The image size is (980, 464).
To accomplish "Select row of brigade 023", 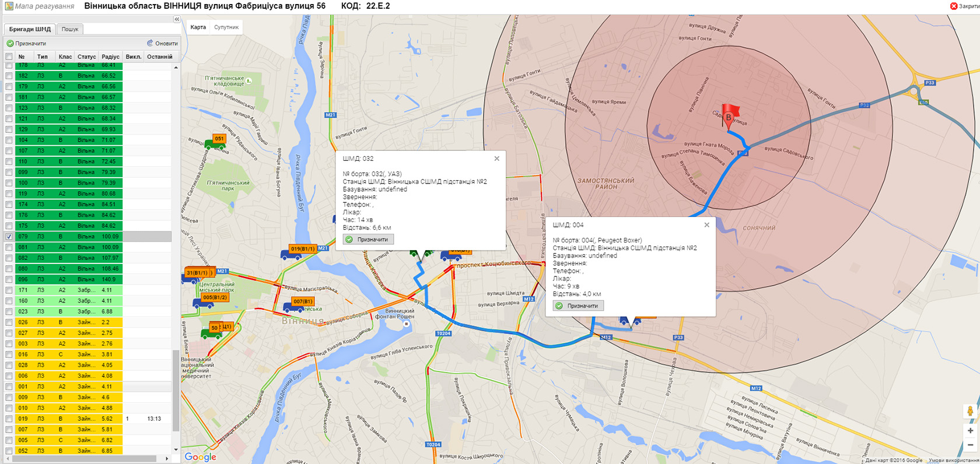I will 88,311.
